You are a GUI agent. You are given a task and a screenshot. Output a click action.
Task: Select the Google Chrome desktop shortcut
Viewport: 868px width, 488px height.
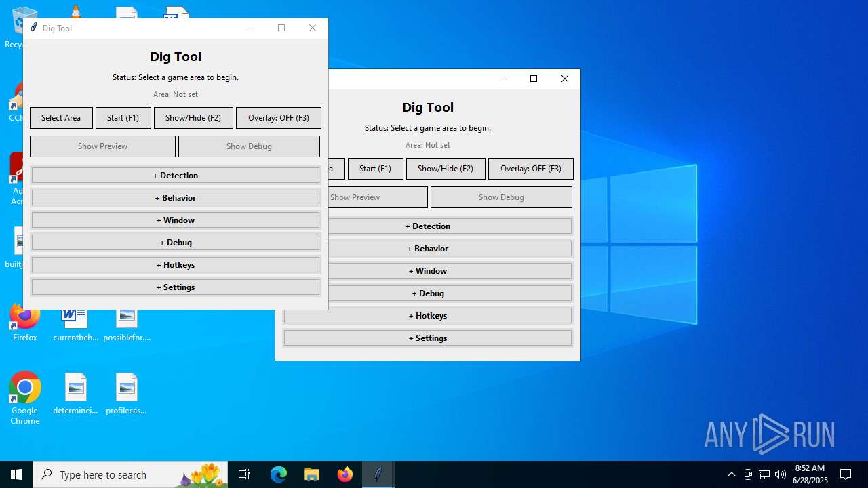[25, 399]
